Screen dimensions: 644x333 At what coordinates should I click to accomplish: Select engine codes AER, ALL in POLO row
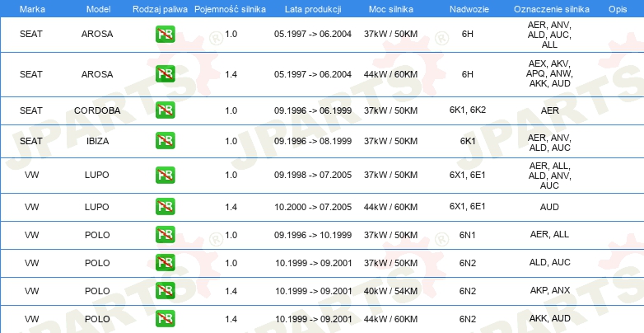[549, 234]
